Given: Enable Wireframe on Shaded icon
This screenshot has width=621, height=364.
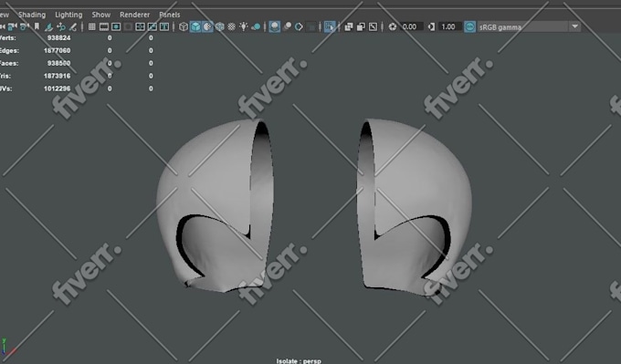Looking at the screenshot, I should point(220,26).
